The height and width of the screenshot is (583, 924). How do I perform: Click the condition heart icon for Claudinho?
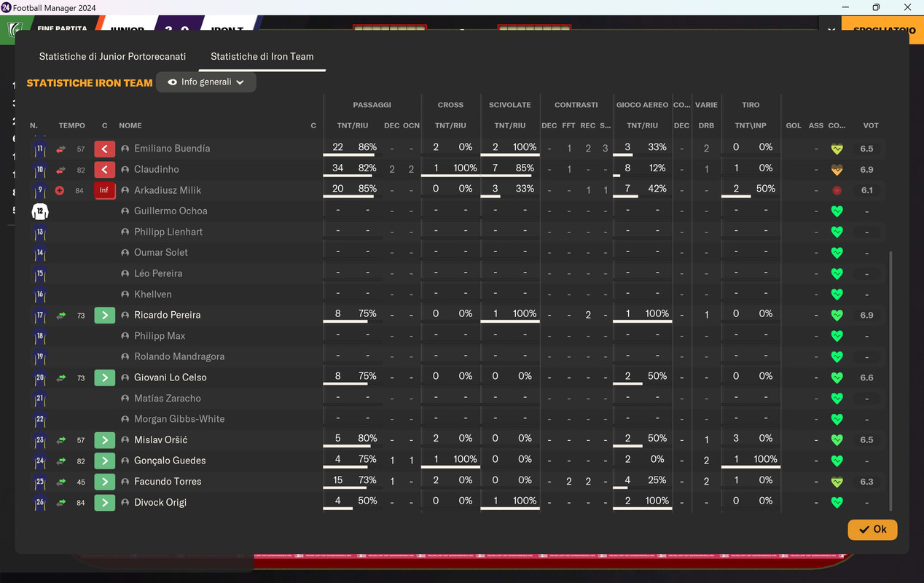(837, 170)
